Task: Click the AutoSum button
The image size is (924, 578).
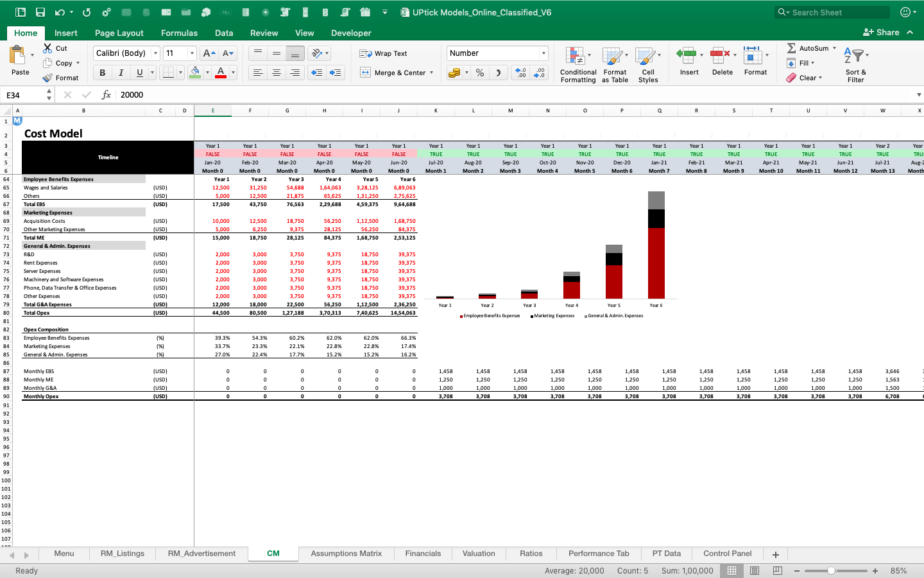Action: click(x=807, y=48)
